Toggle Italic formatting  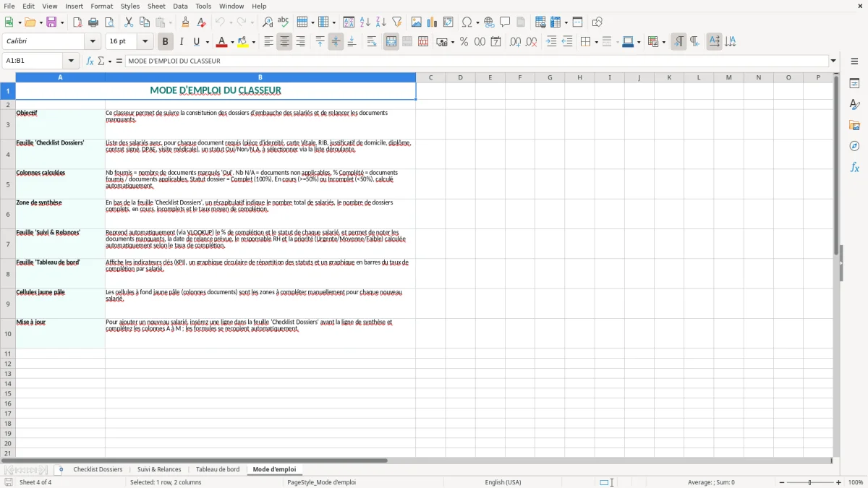pos(182,42)
